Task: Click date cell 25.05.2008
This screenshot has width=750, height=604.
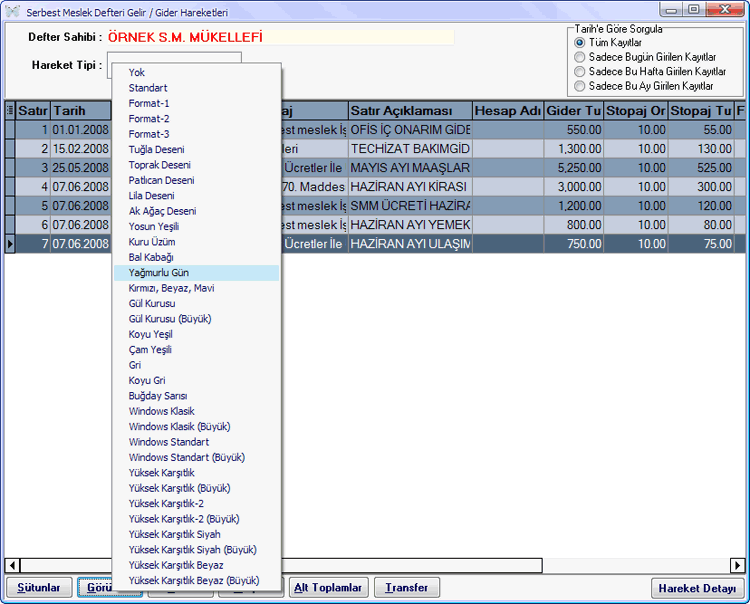Action: [81, 168]
